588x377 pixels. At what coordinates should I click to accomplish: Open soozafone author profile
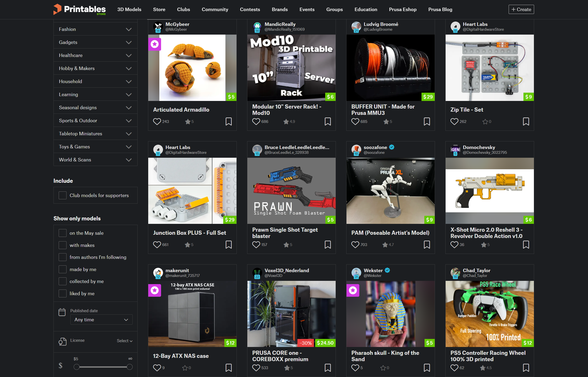pos(375,147)
